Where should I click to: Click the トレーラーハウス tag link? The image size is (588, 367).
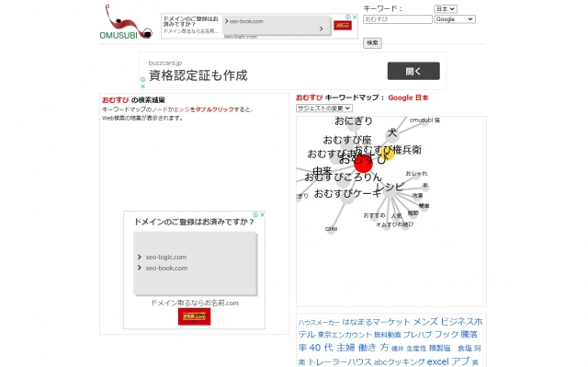click(x=340, y=362)
